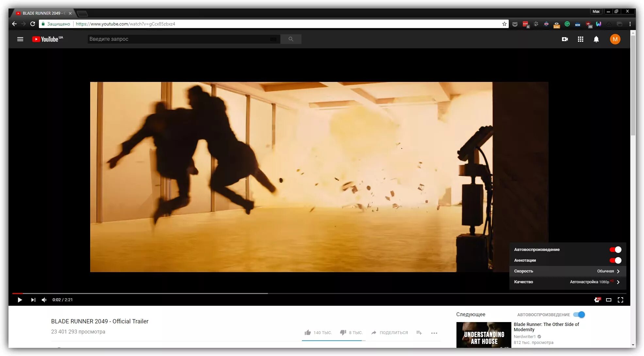Viewport: 644px width, 356px height.
Task: Open a new browser tab
Action: tap(82, 13)
